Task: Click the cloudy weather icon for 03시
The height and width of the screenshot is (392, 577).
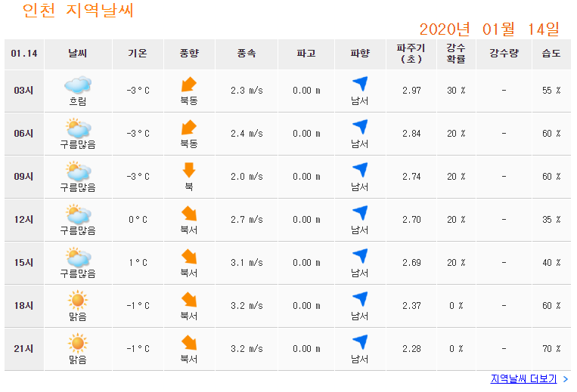Action: (78, 85)
